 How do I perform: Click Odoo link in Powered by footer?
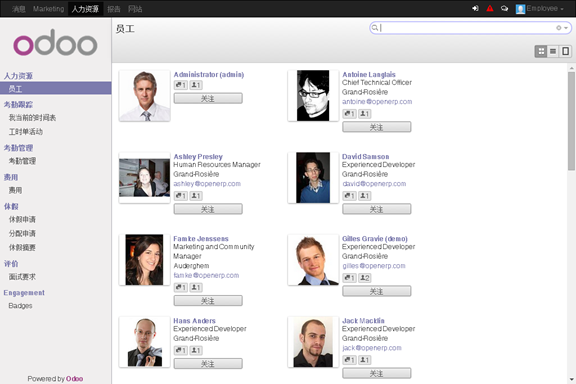(75, 379)
